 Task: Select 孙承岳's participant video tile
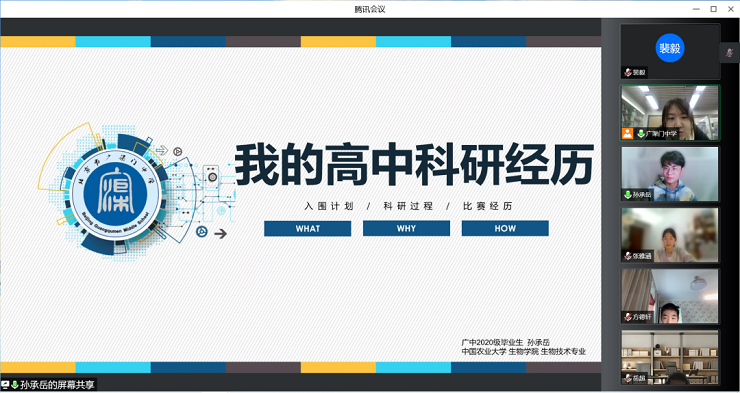point(670,174)
